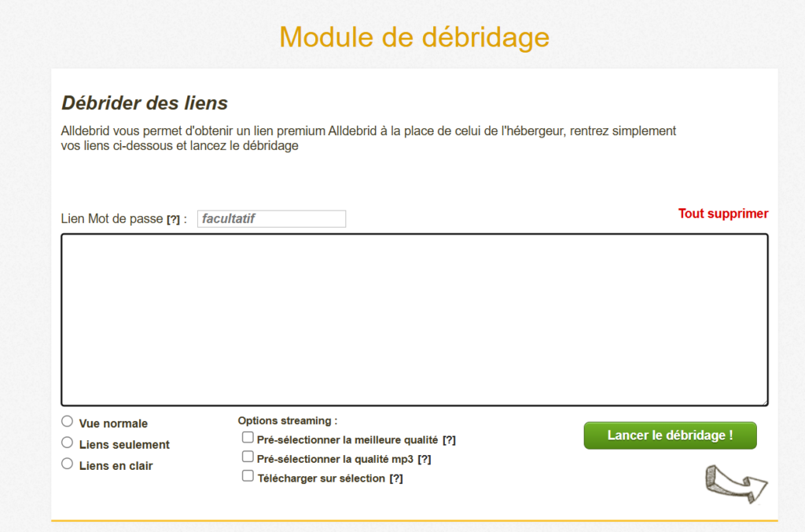
Task: Click the Lien Mot de passe label
Action: [x=111, y=219]
